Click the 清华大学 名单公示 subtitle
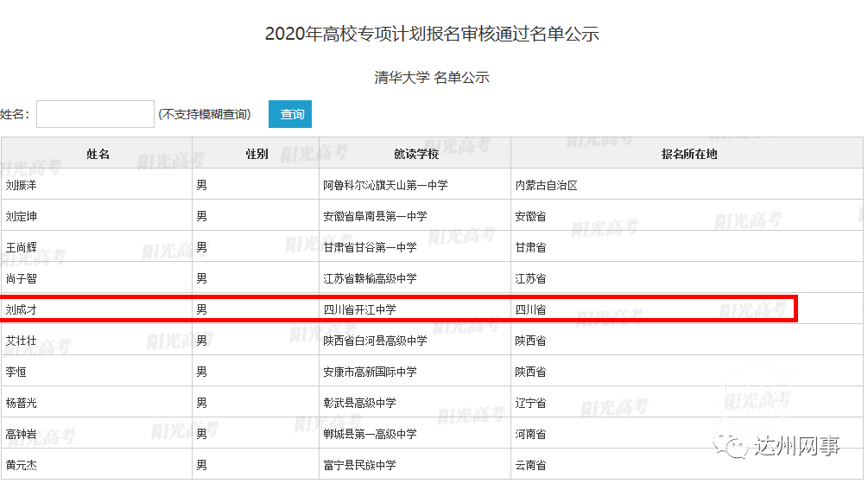Viewport: 868px width, 484px height. coord(432,77)
